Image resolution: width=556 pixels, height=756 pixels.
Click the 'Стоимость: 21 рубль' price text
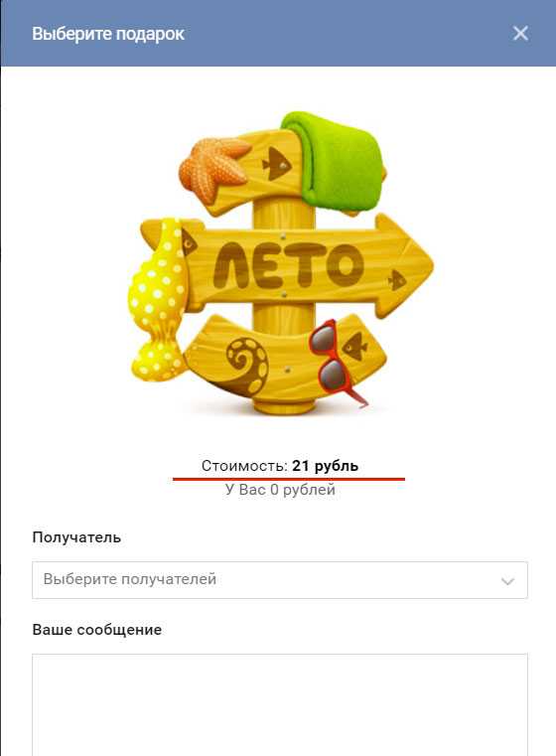tap(279, 466)
